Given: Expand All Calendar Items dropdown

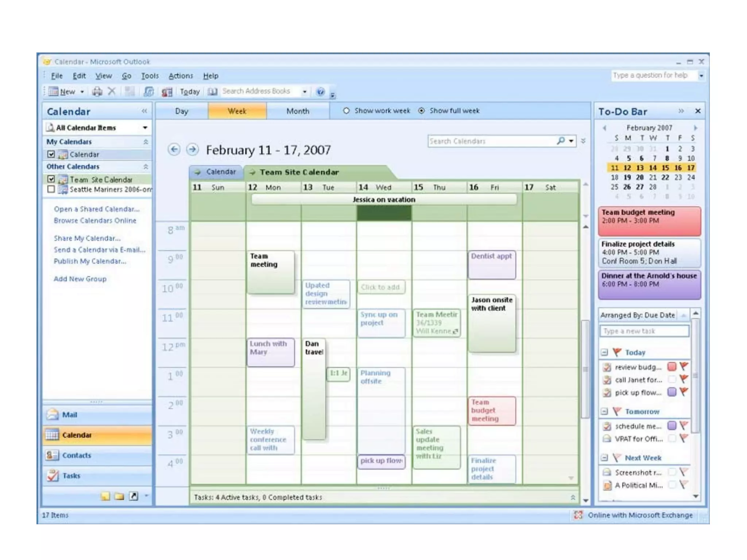Looking at the screenshot, I should [145, 128].
